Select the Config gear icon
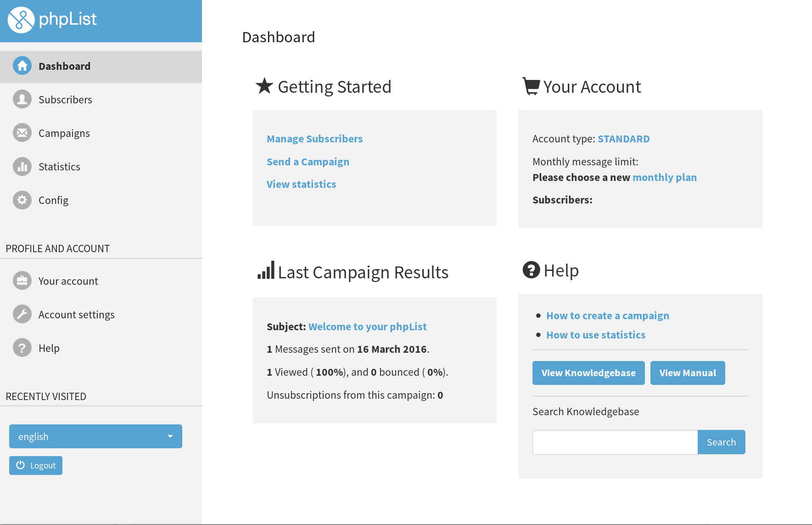This screenshot has height=525, width=812. (22, 200)
